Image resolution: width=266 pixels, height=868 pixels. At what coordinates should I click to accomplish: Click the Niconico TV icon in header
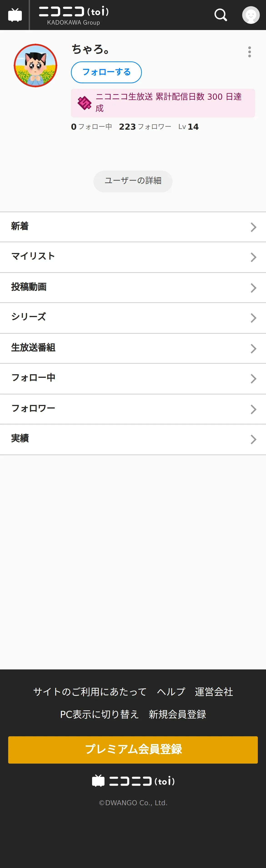click(x=15, y=15)
